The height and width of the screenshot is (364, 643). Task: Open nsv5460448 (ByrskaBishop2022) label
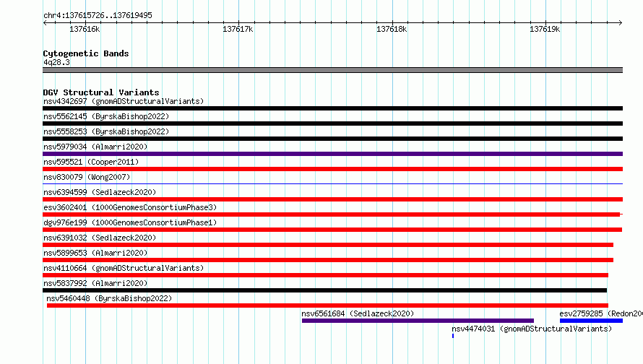[109, 298]
